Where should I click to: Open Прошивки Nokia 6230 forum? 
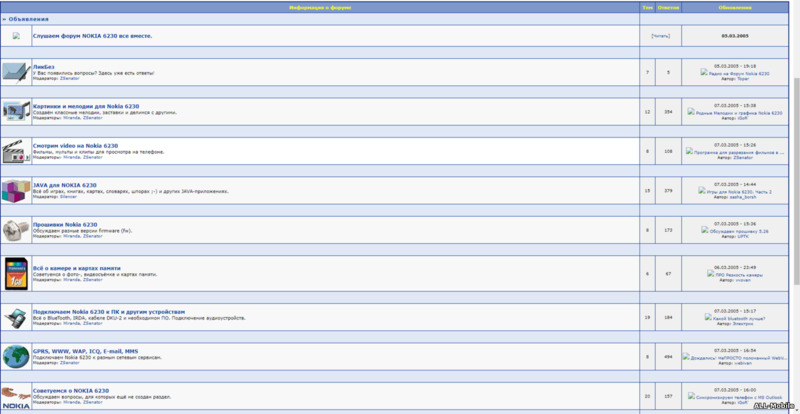coord(65,225)
